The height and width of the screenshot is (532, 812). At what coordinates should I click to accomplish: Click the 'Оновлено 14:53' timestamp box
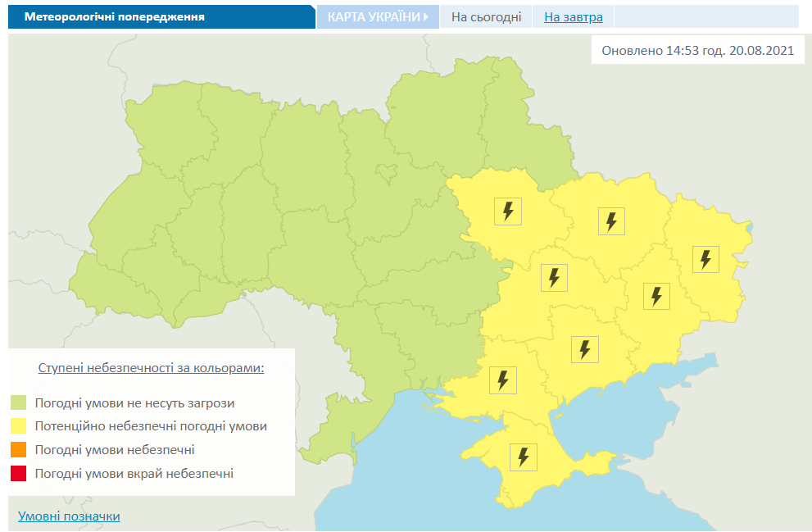point(697,51)
